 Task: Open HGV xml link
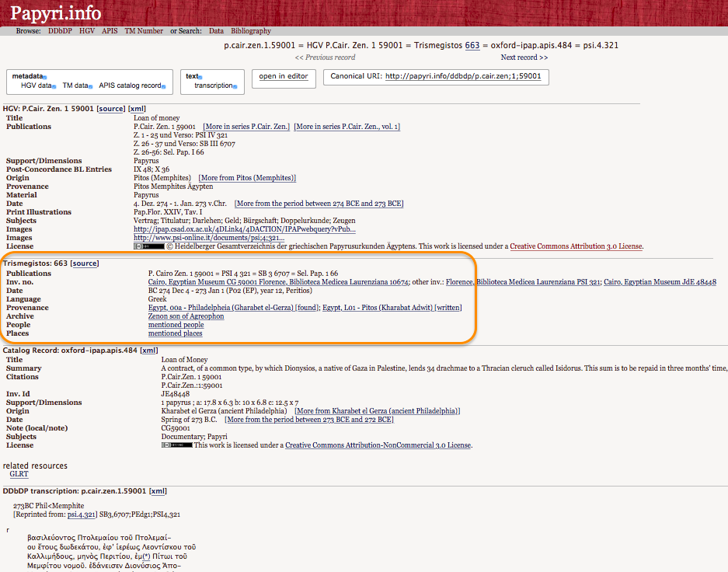(x=137, y=109)
